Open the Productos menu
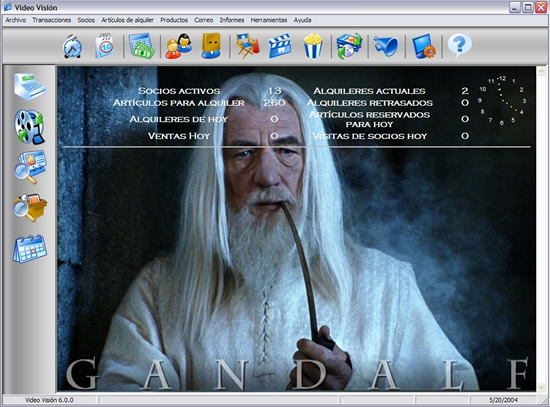The width and height of the screenshot is (550, 407). point(174,20)
